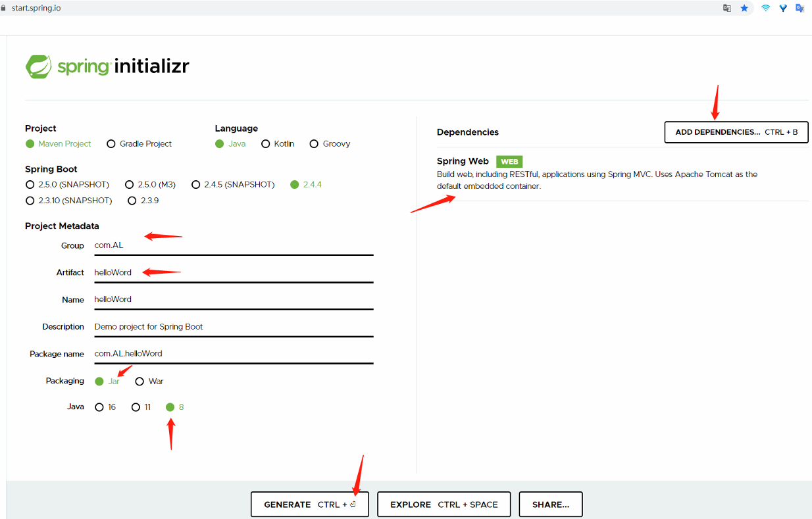Click the Generate button
Viewport: 812px width, 519px height.
click(309, 505)
